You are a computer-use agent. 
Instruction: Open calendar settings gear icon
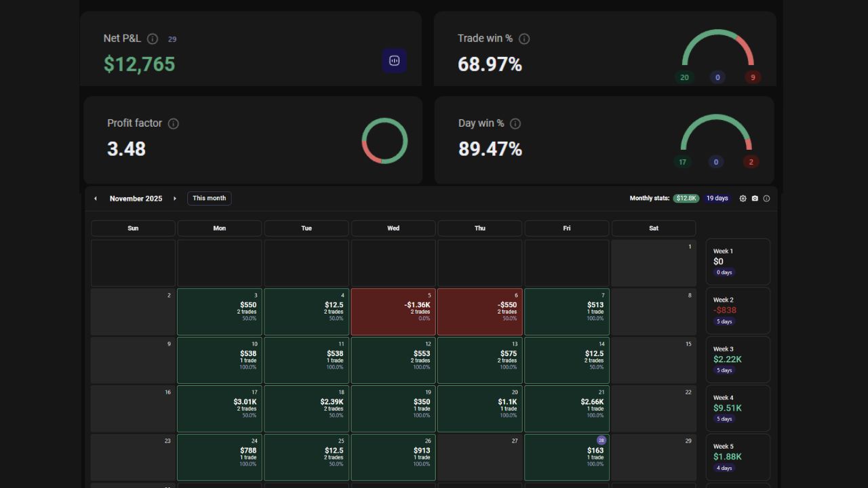point(743,199)
